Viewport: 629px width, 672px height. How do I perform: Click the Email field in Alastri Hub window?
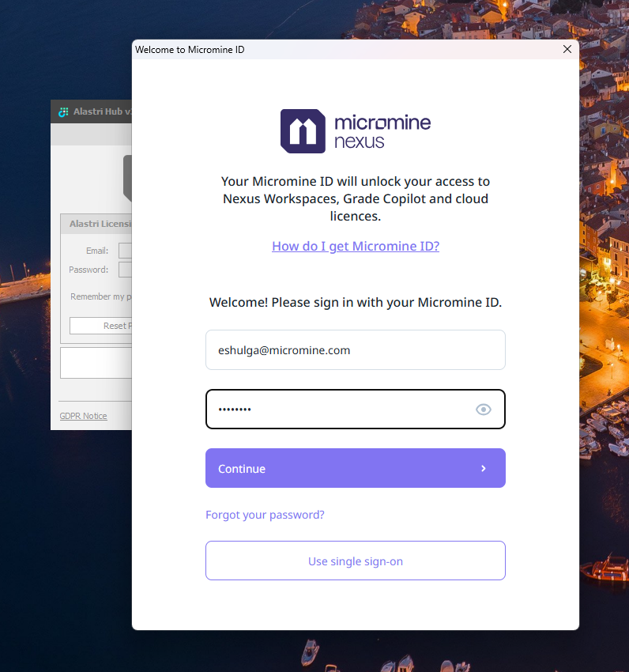tap(125, 251)
